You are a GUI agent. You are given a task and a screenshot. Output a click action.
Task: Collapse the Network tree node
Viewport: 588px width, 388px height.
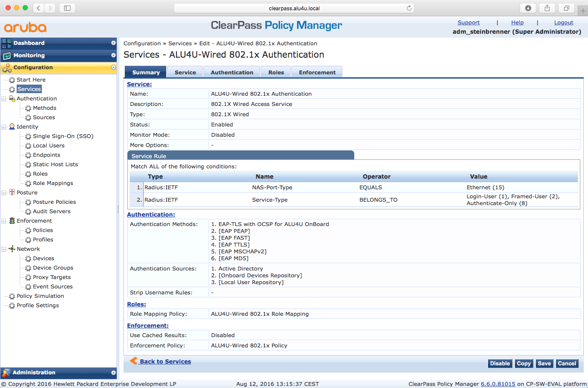(4, 249)
